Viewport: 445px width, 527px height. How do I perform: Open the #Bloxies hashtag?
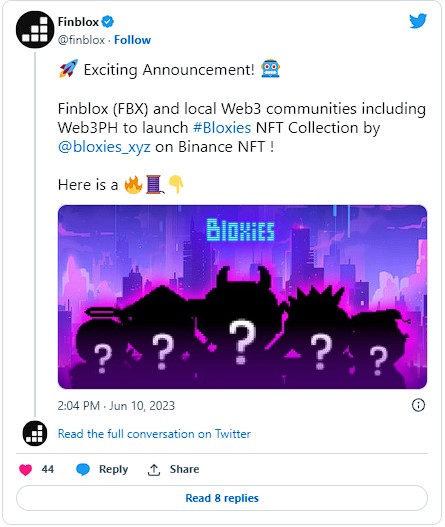(222, 128)
